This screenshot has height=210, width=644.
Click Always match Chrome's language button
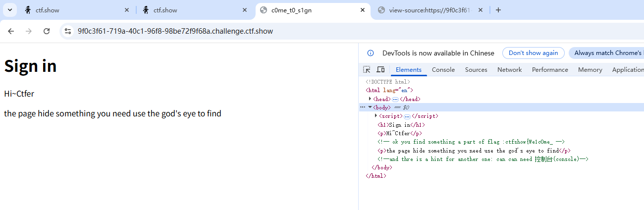click(606, 53)
